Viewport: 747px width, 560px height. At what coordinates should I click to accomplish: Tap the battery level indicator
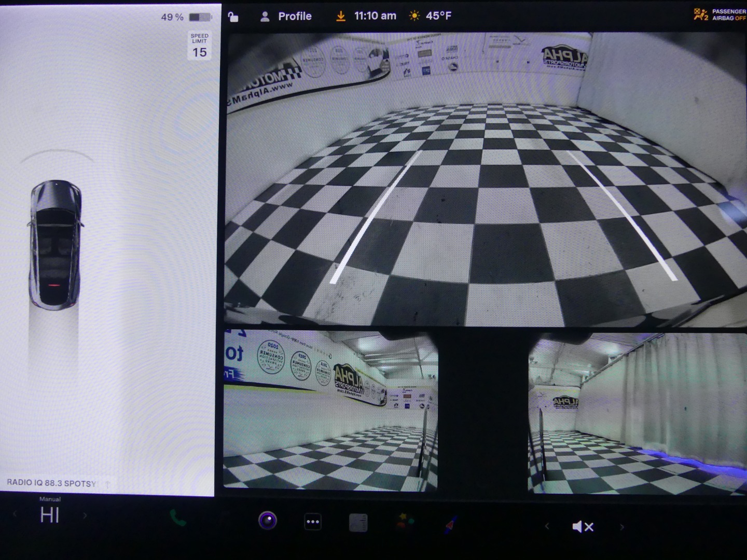(x=200, y=17)
